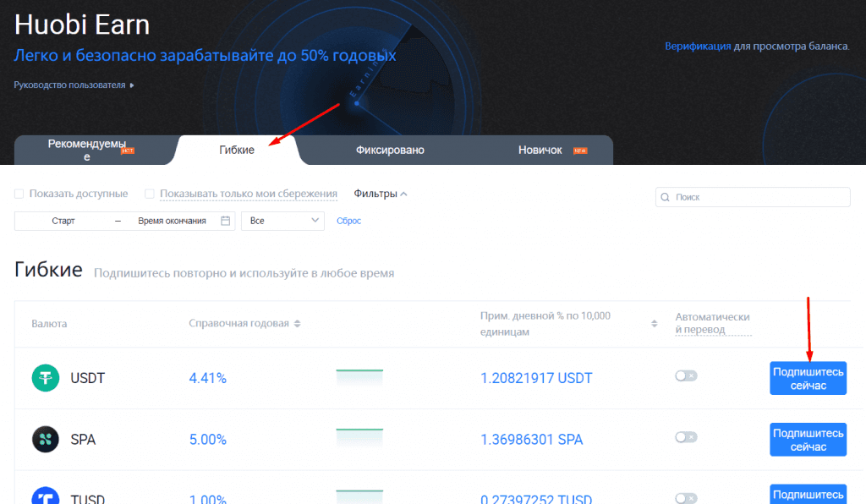Click the Сброс reset link
The height and width of the screenshot is (504, 866).
(348, 221)
